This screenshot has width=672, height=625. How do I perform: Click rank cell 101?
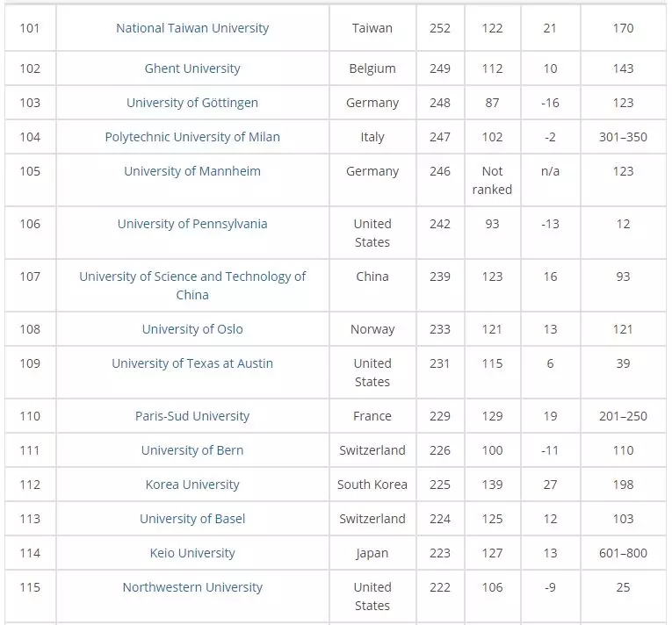tap(30, 28)
